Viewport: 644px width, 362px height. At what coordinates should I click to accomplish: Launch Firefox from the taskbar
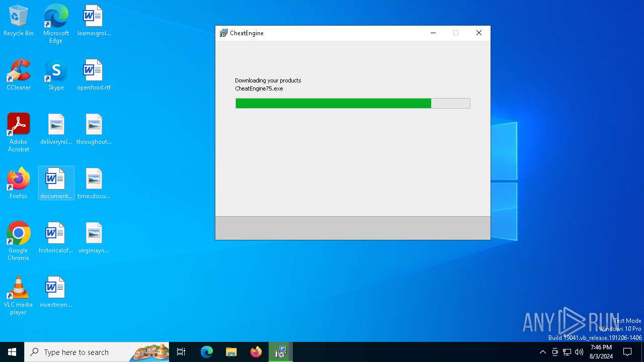click(x=256, y=352)
